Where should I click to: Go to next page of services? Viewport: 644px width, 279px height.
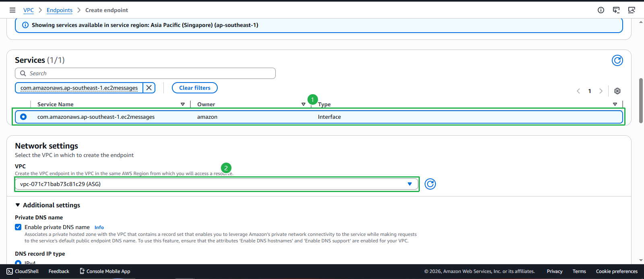[x=601, y=91]
